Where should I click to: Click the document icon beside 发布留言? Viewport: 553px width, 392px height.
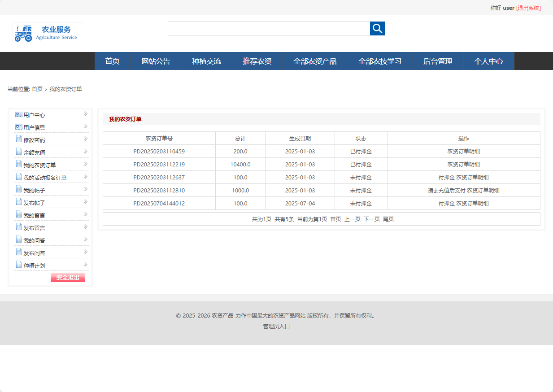(18, 227)
